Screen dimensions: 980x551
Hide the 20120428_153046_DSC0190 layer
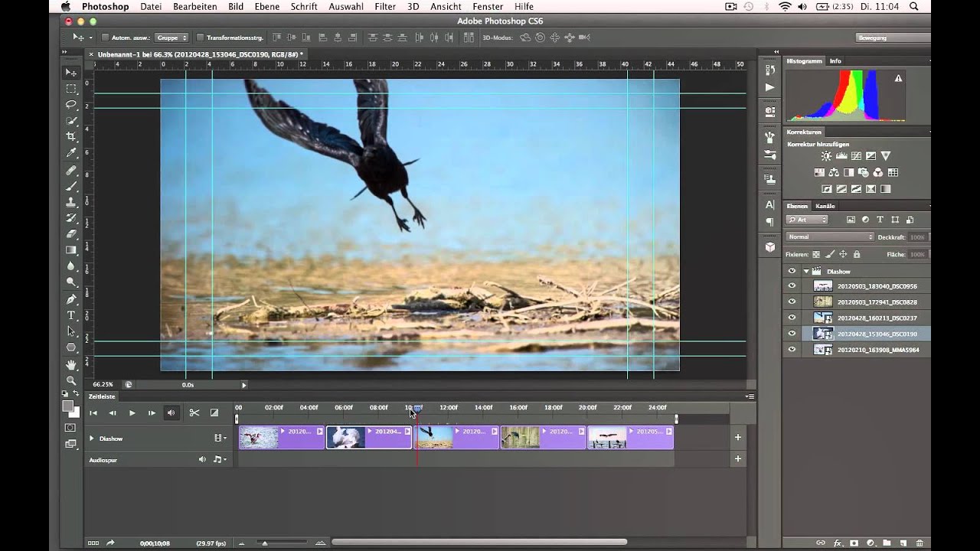pyautogui.click(x=792, y=334)
